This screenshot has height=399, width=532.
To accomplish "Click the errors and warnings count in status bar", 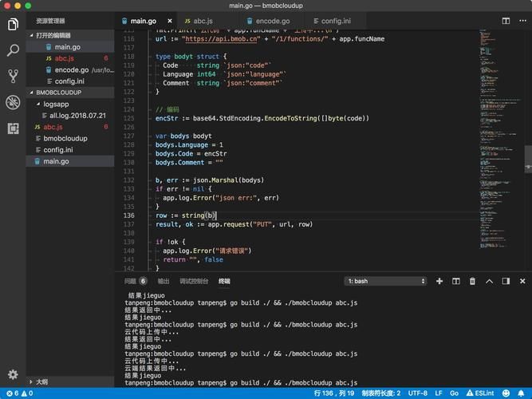I will [20, 393].
